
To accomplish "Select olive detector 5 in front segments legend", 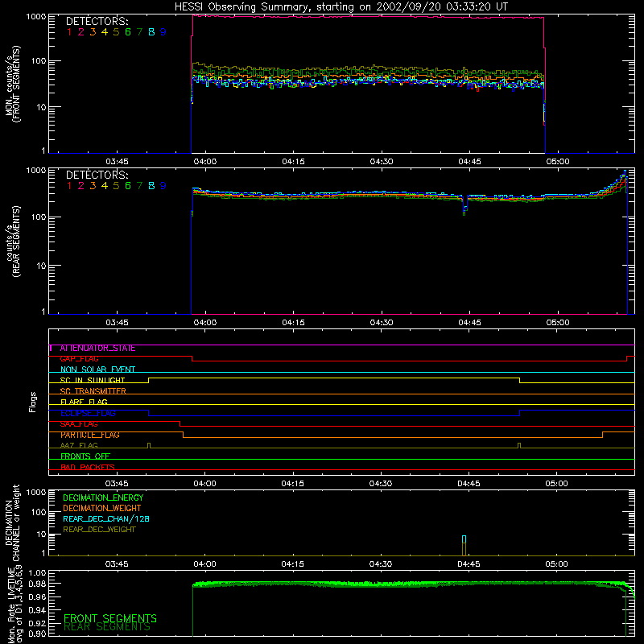I will pos(116,32).
